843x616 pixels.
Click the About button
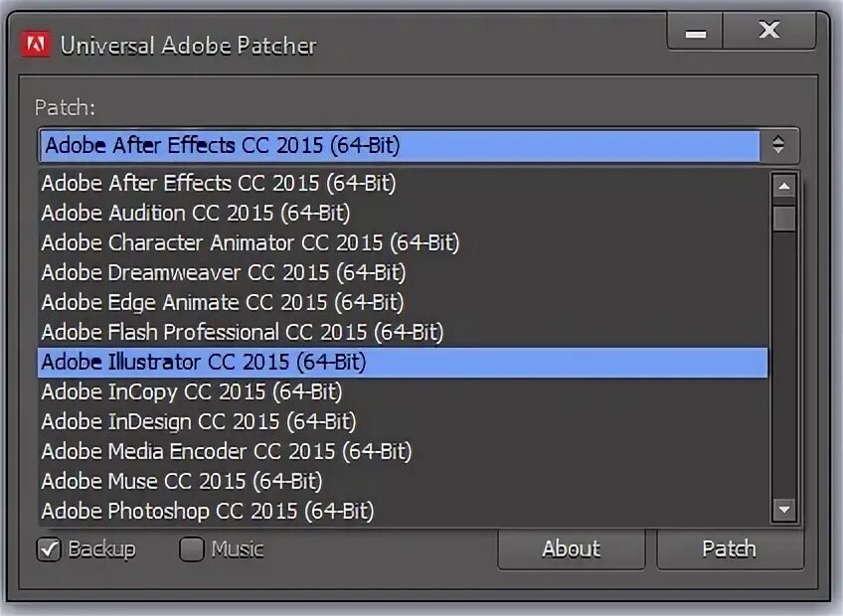[x=572, y=548]
